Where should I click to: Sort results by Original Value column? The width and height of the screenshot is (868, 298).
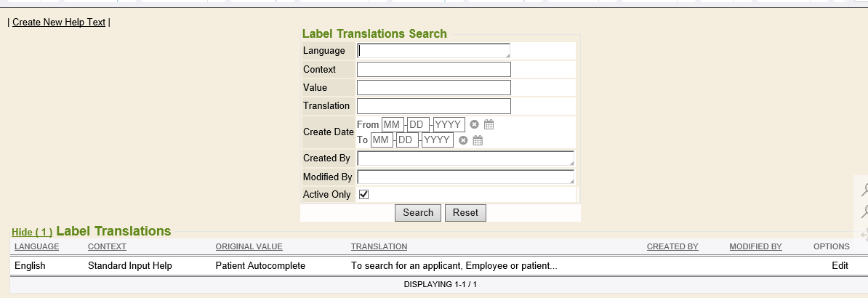pyautogui.click(x=249, y=246)
